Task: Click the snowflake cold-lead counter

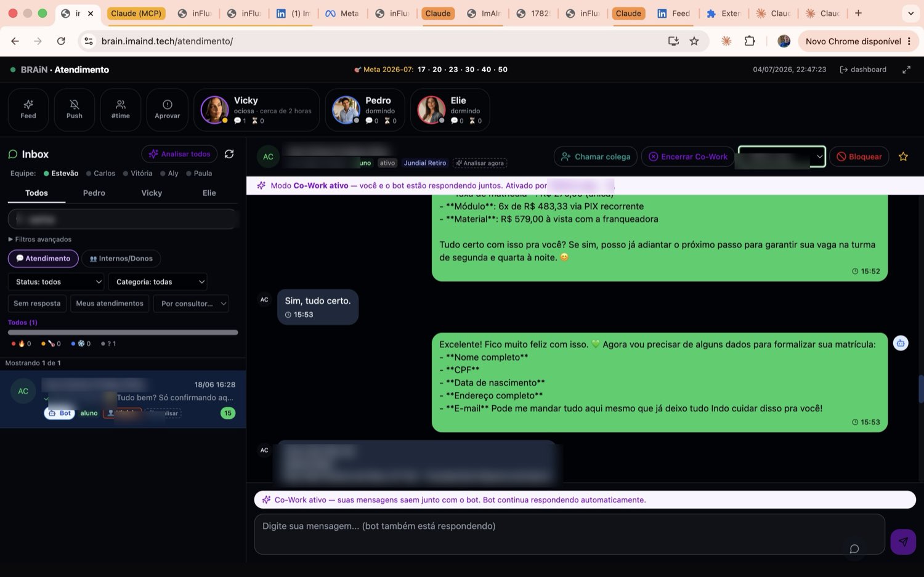Action: coord(81,344)
